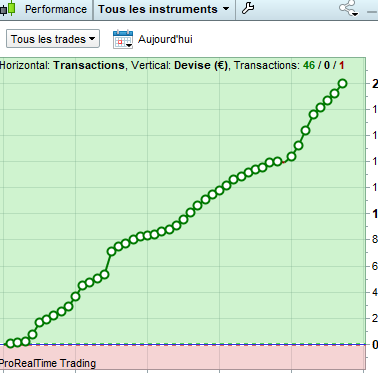This screenshot has width=378, height=373.
Task: Click the last point of the equity curve
Action: (342, 84)
